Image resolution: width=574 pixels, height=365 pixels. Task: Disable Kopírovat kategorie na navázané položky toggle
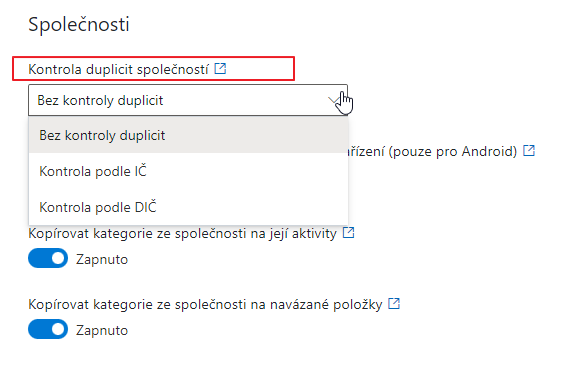(48, 329)
